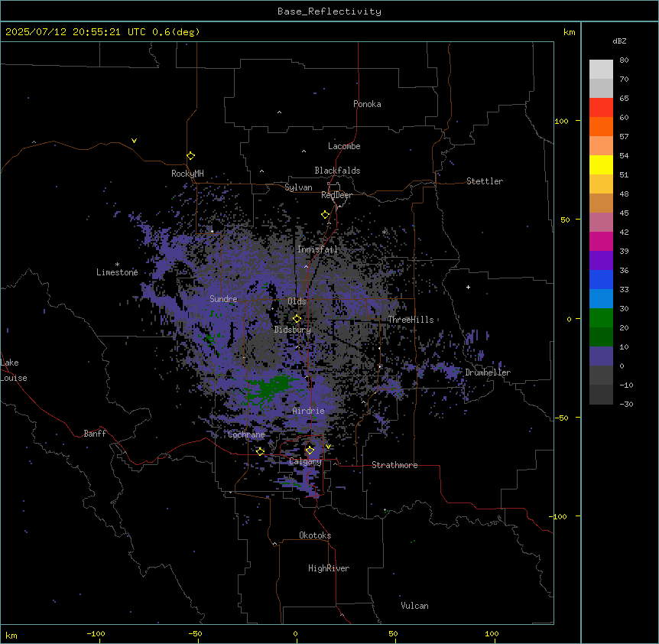Click the Banff label
The height and width of the screenshot is (644, 659).
click(x=95, y=434)
